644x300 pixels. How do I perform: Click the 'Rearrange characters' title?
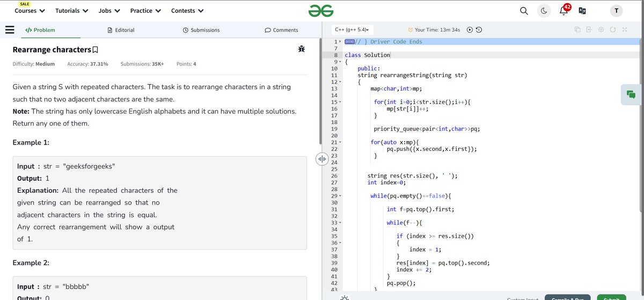(52, 50)
